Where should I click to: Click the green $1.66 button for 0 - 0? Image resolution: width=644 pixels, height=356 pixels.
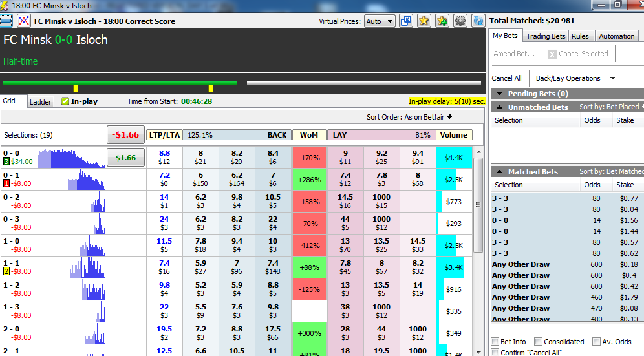[125, 158]
